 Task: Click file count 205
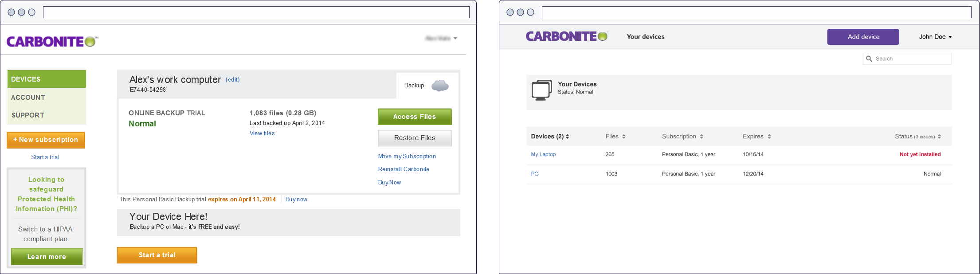610,154
